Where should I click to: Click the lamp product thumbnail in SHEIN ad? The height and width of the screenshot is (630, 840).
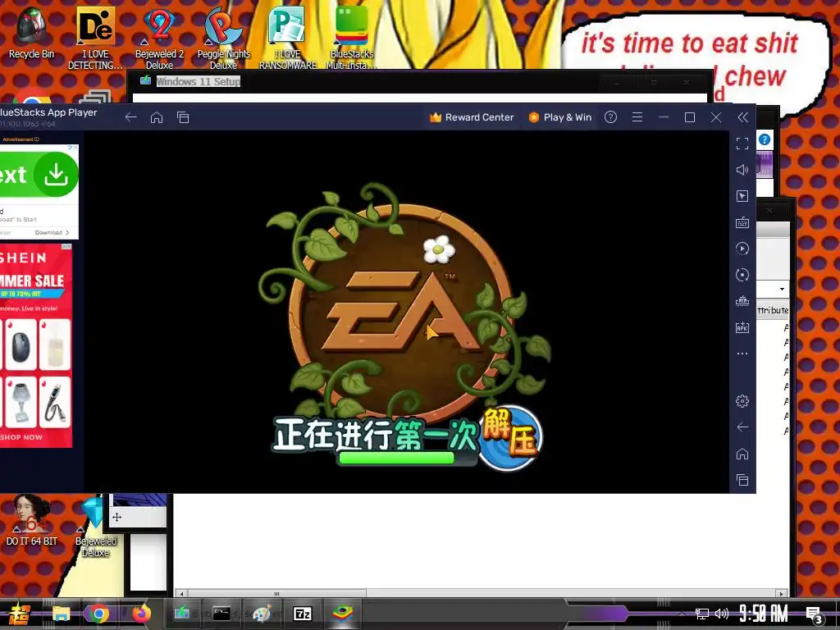[x=21, y=402]
